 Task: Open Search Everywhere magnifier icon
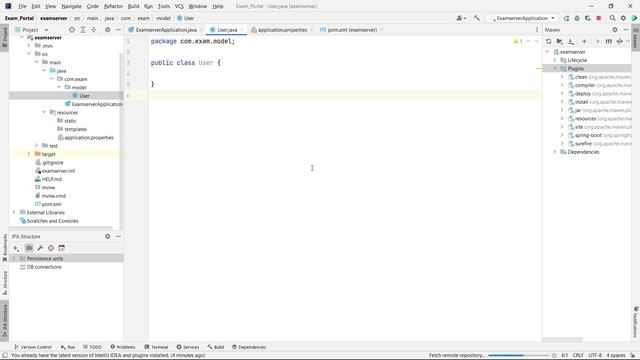tap(612, 18)
